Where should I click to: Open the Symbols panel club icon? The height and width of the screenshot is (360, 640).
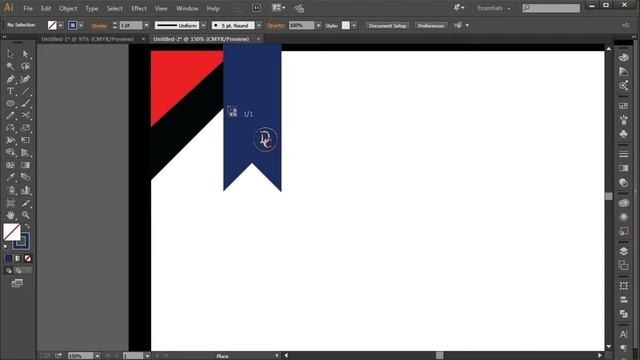tap(623, 133)
